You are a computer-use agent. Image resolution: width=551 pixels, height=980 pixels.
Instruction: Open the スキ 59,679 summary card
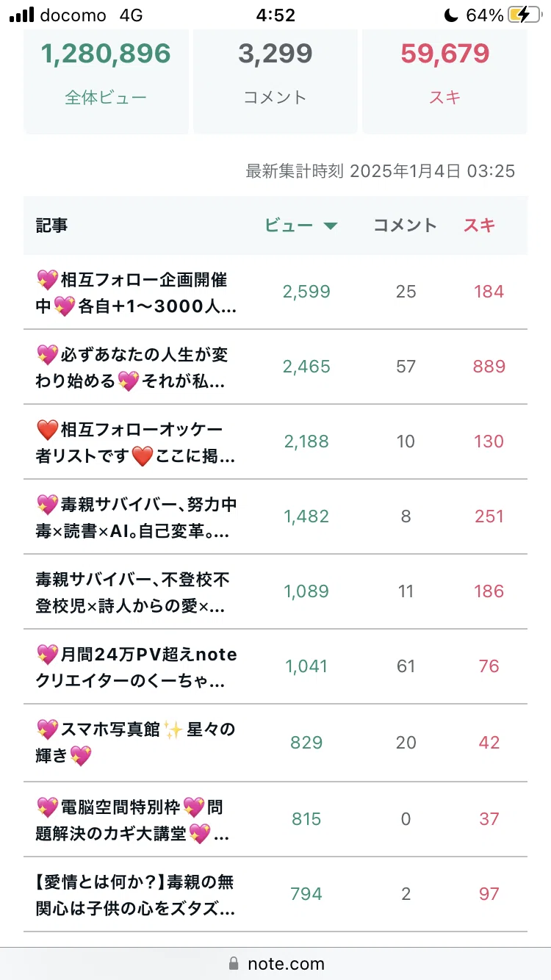point(444,81)
